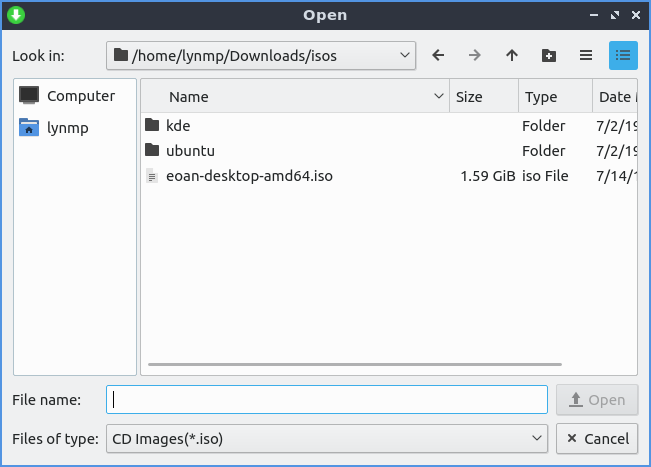Expand the Look in path dropdown
This screenshot has width=651, height=467.
[404, 56]
